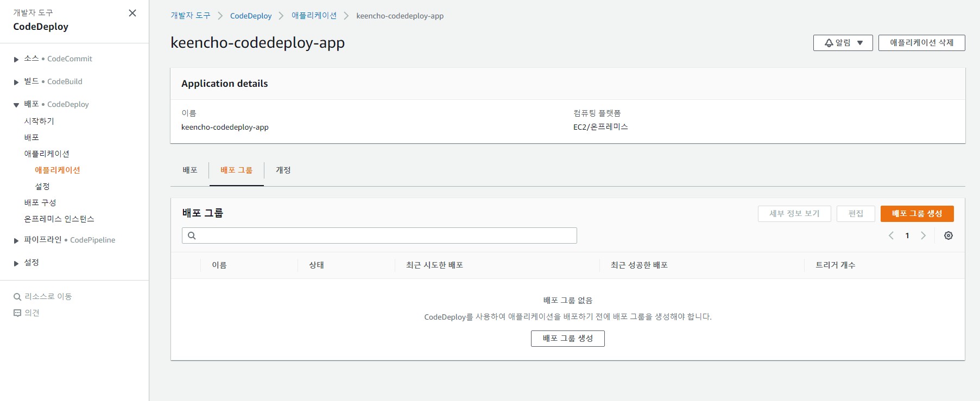Open table preferences gear icon
The height and width of the screenshot is (401, 980).
[x=948, y=235]
